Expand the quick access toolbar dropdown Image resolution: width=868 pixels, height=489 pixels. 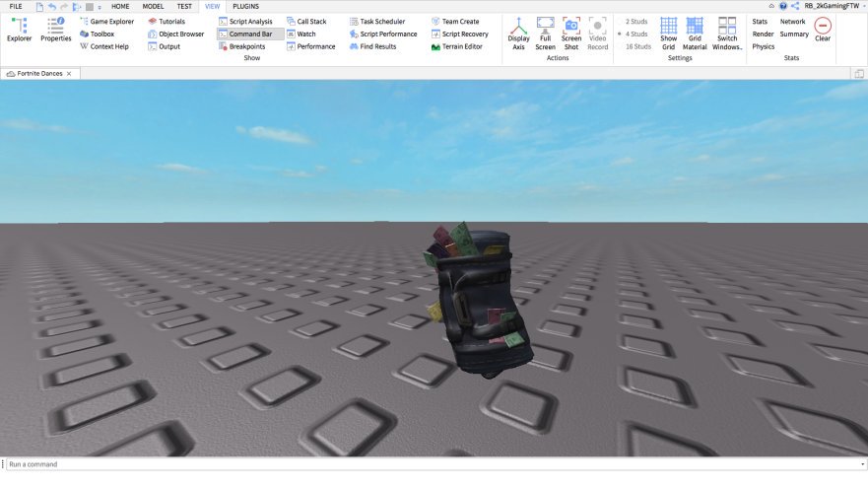(100, 7)
